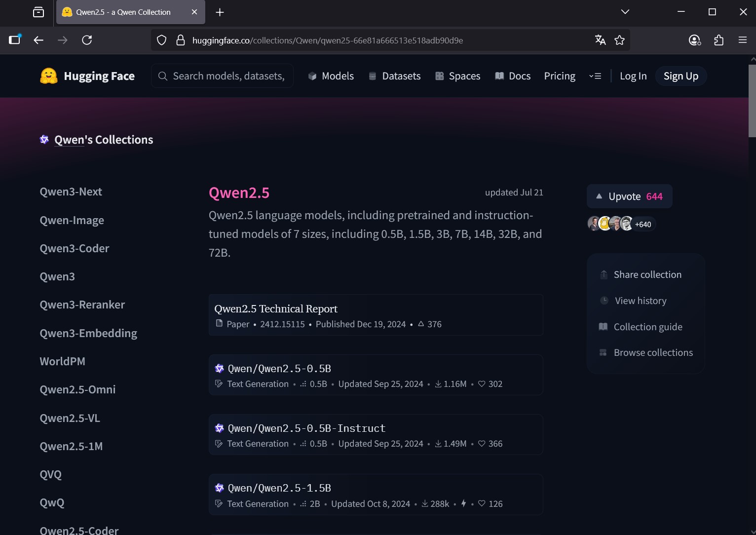Screen dimensions: 756x535
Task: Close the Qwen2.5 collection tab
Action: click(194, 12)
